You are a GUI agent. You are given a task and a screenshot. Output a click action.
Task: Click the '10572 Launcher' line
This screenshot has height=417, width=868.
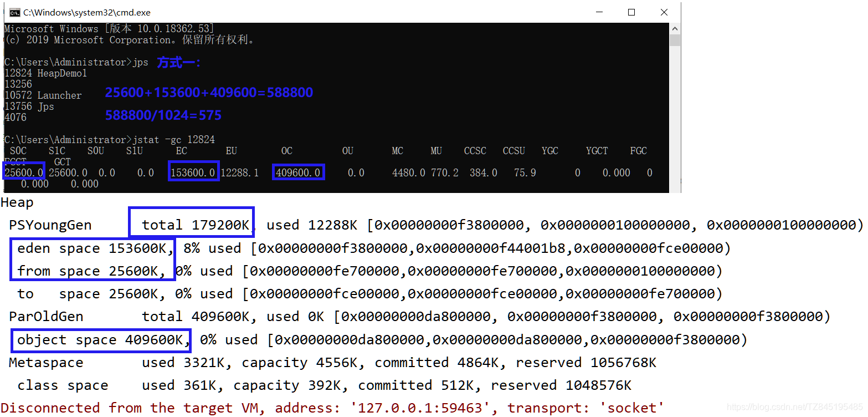click(43, 95)
